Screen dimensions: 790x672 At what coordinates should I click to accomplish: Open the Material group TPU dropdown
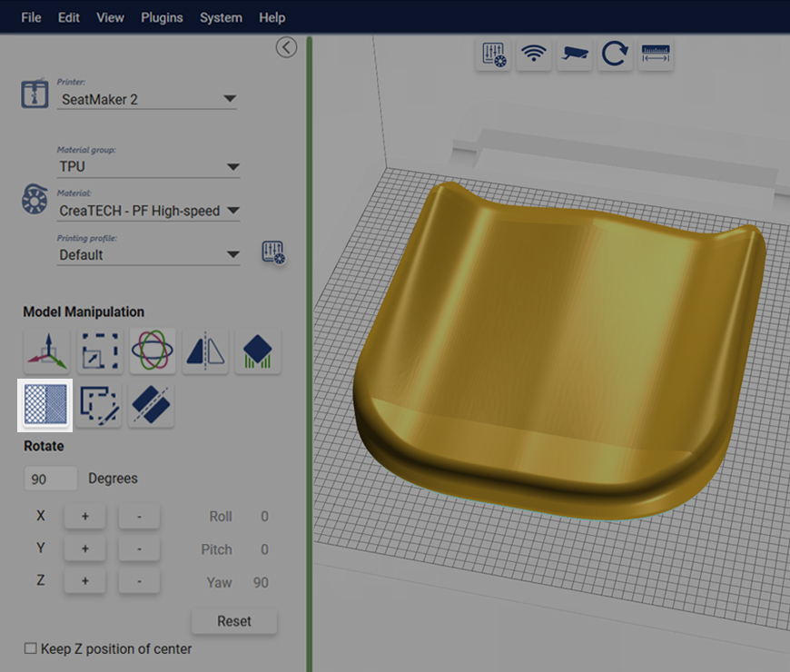(148, 167)
